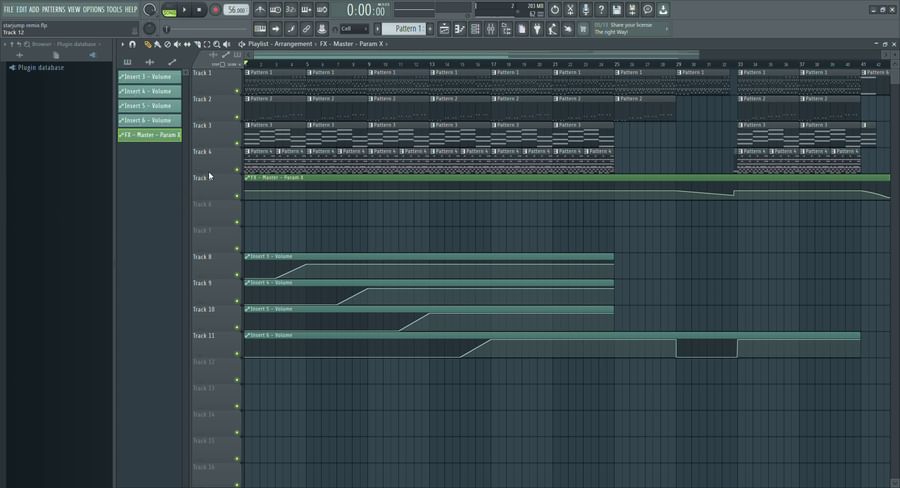Image resolution: width=900 pixels, height=488 pixels.
Task: Click the tempo value 56.000
Action: (236, 10)
